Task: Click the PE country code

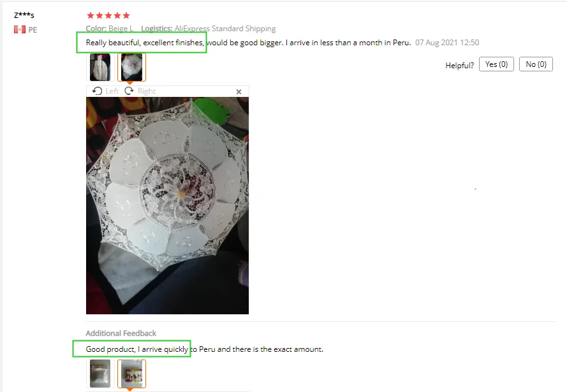Action: click(x=33, y=30)
